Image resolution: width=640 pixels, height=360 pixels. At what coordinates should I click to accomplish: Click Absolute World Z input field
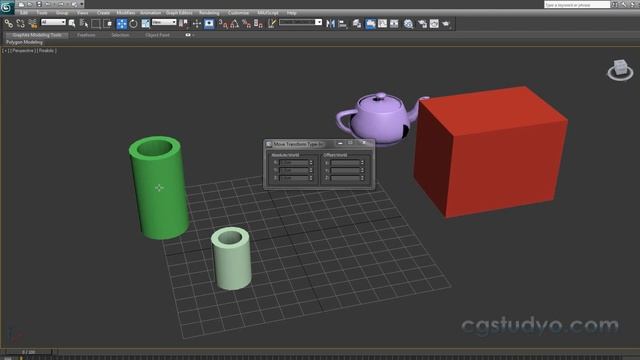point(294,178)
